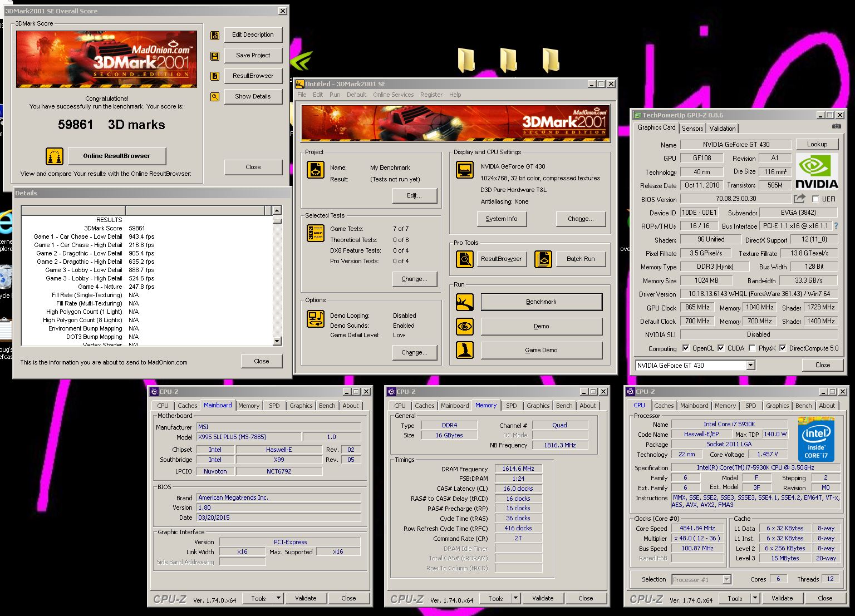Open Tools dropdown arrow in Mainboard CPU-Z

pos(279,598)
